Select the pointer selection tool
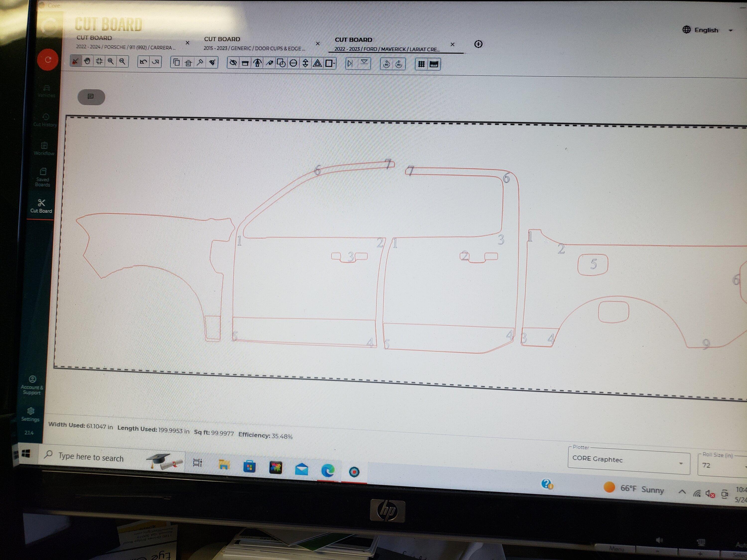 76,61
